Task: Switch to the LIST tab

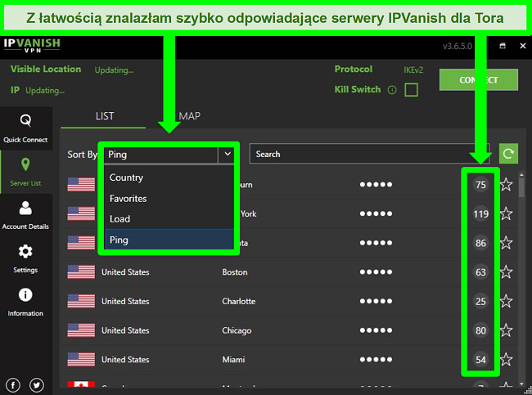Action: tap(104, 116)
